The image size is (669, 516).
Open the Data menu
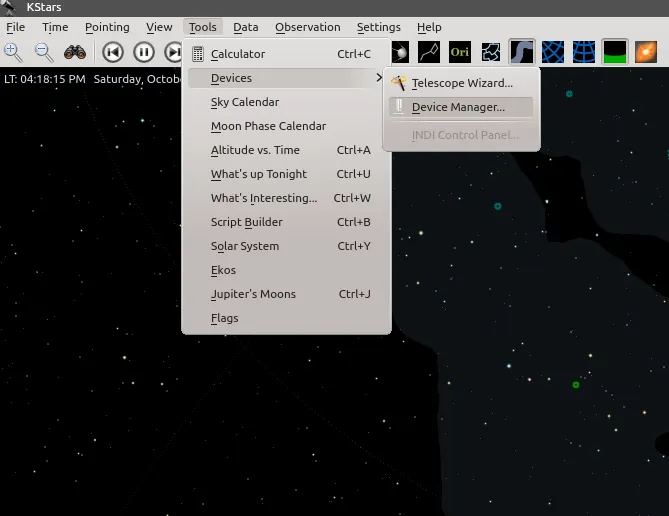[x=245, y=27]
